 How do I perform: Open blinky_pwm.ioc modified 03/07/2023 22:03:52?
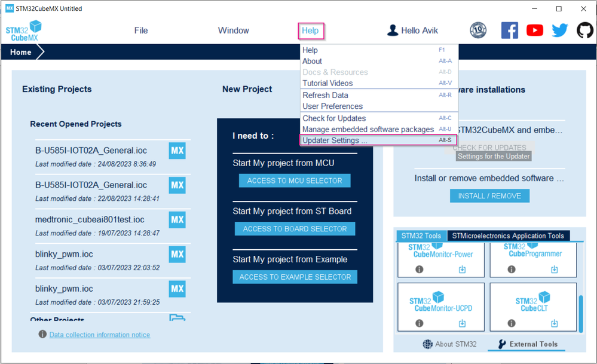coord(64,255)
